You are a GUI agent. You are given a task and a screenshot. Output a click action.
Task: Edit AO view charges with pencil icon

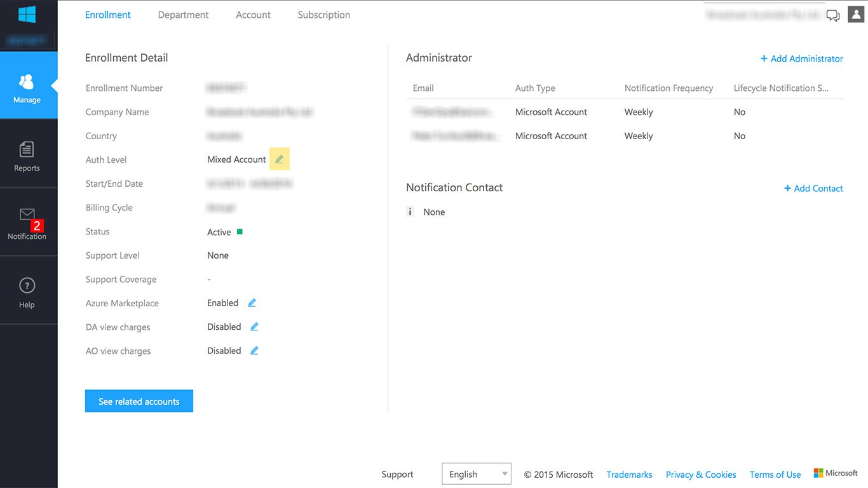coord(254,350)
